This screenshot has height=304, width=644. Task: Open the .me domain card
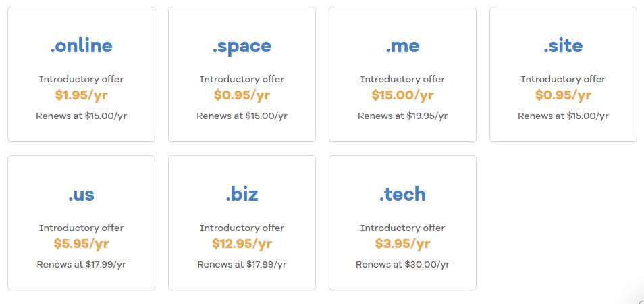402,74
